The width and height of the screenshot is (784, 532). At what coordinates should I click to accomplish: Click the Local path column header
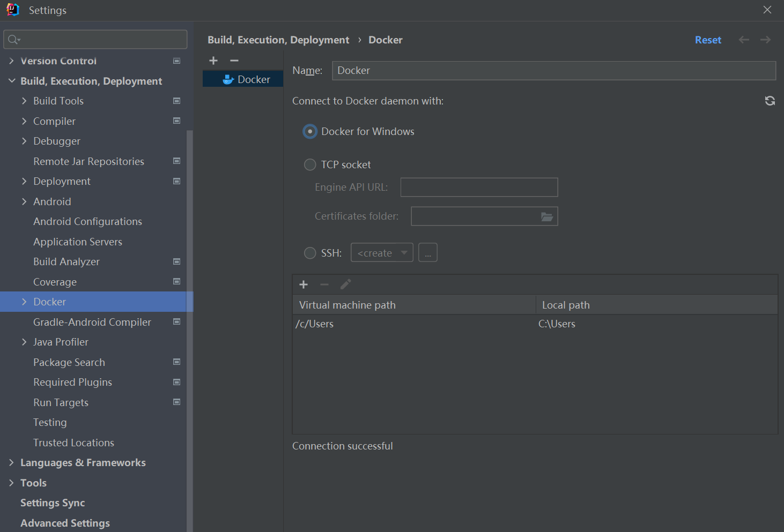[657, 305]
